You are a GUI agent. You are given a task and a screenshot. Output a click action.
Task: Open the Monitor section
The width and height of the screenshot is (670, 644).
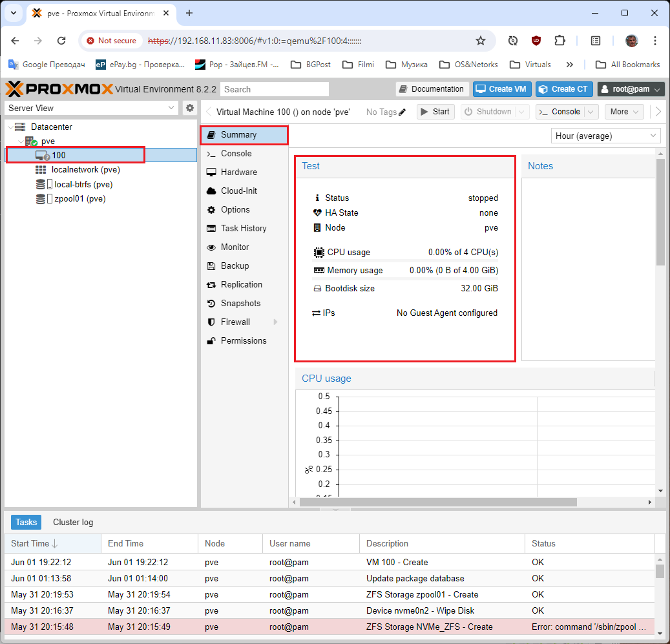(x=244, y=247)
